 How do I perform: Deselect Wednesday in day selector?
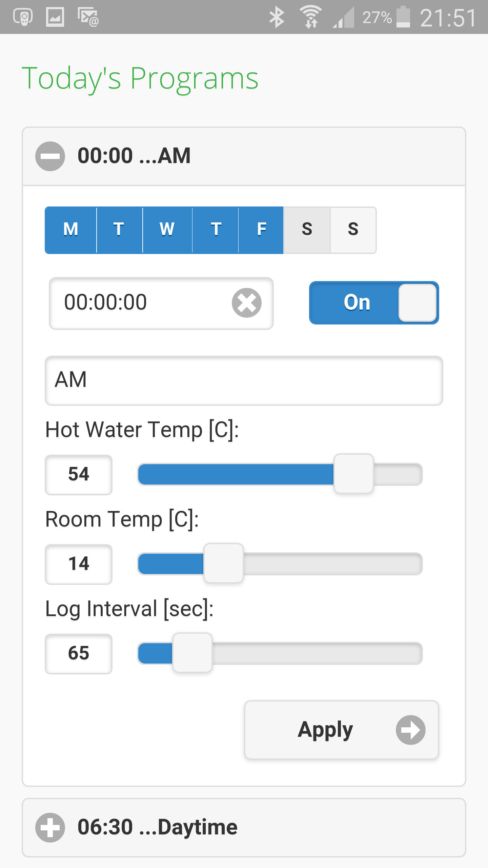point(167,230)
